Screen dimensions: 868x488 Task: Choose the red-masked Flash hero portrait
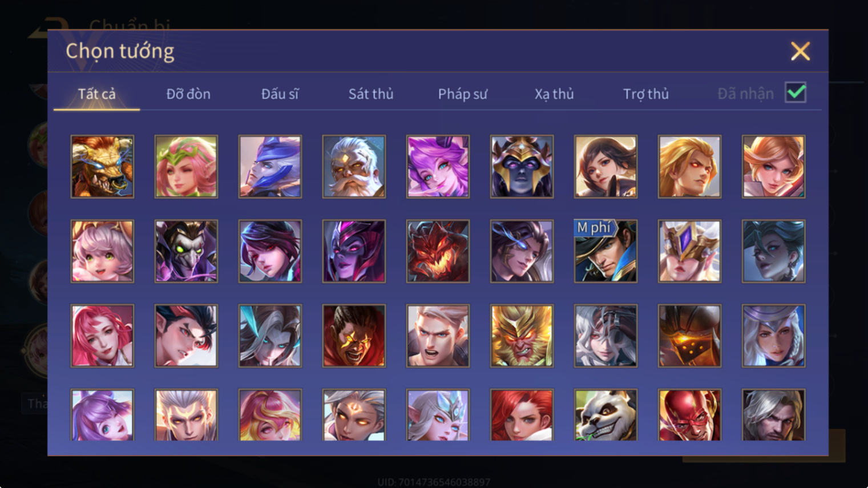(x=689, y=415)
